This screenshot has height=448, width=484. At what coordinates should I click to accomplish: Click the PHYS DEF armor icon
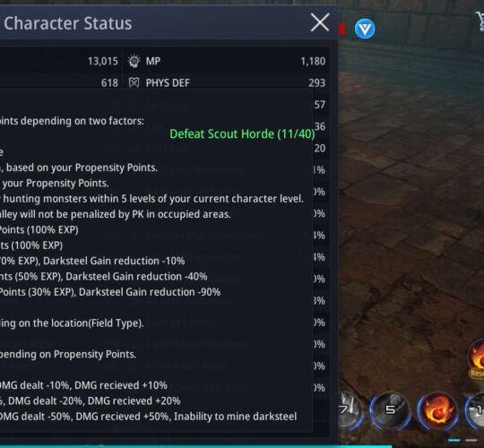click(x=134, y=82)
